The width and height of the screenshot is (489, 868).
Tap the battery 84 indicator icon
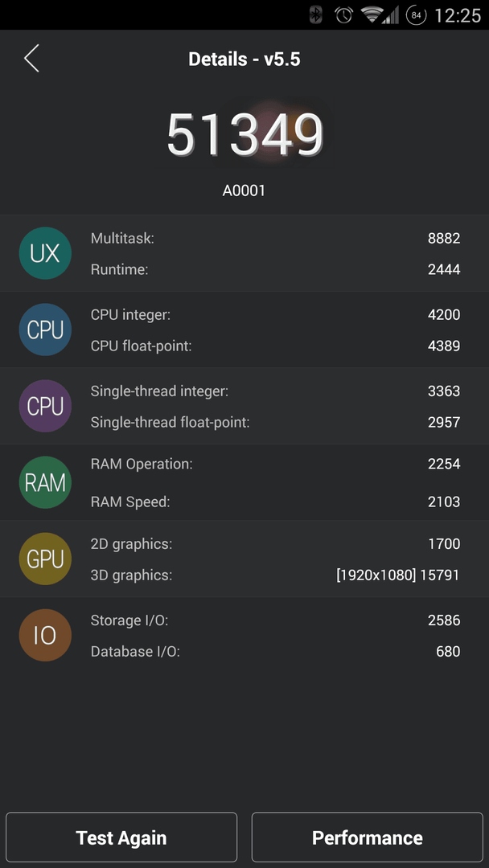416,15
